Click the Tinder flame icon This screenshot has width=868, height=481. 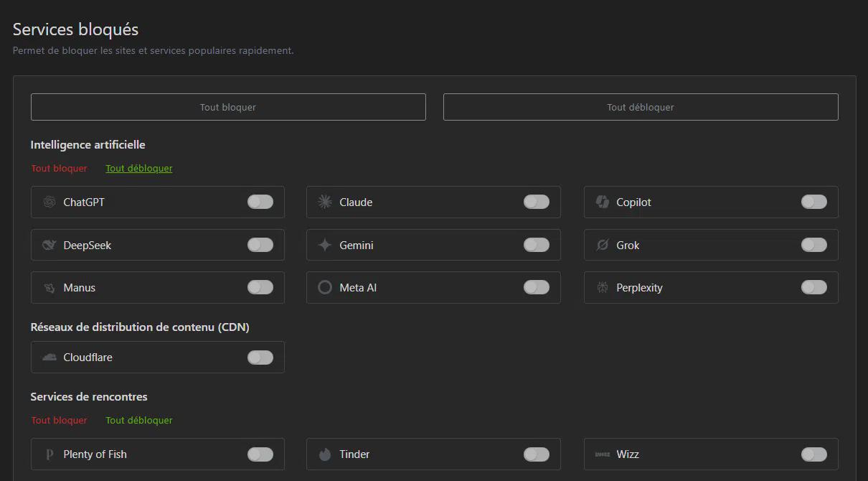click(x=325, y=454)
